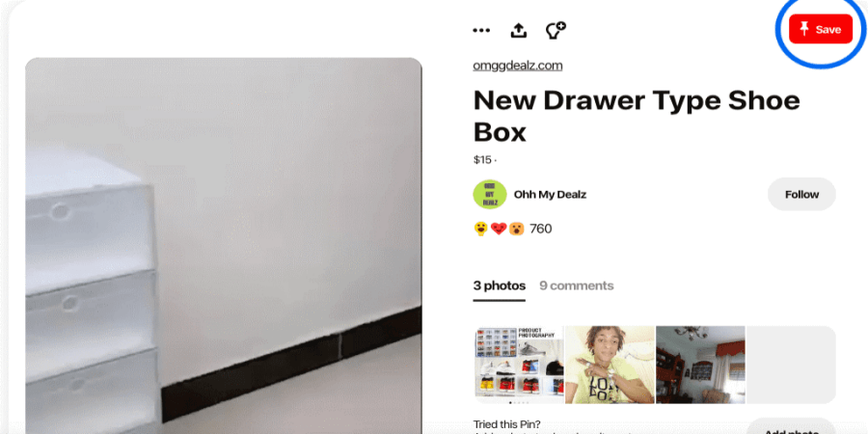Click the 760 reactions count
The image size is (868, 434).
click(541, 229)
